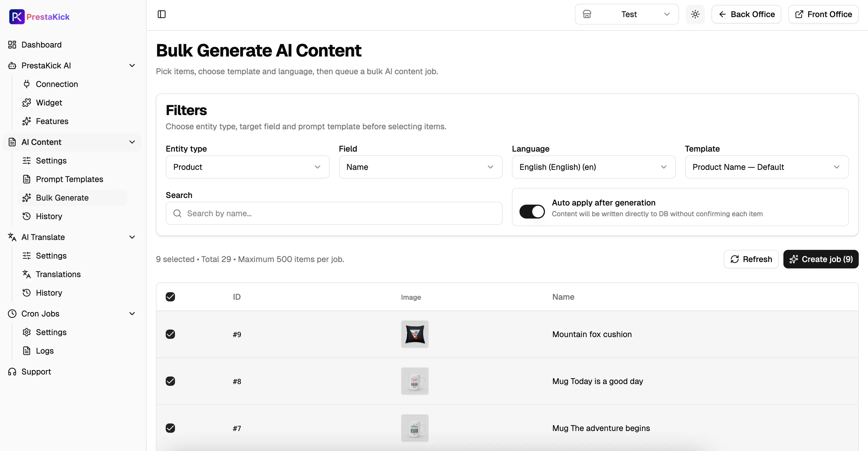The width and height of the screenshot is (868, 451).
Task: Click the Mug Today is a good day thumbnail
Action: [x=415, y=381]
